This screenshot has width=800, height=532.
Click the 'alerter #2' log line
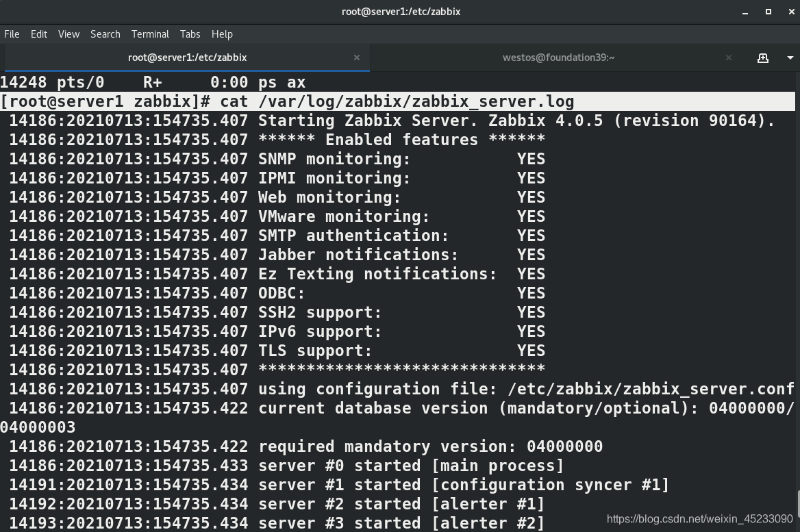tap(277, 523)
